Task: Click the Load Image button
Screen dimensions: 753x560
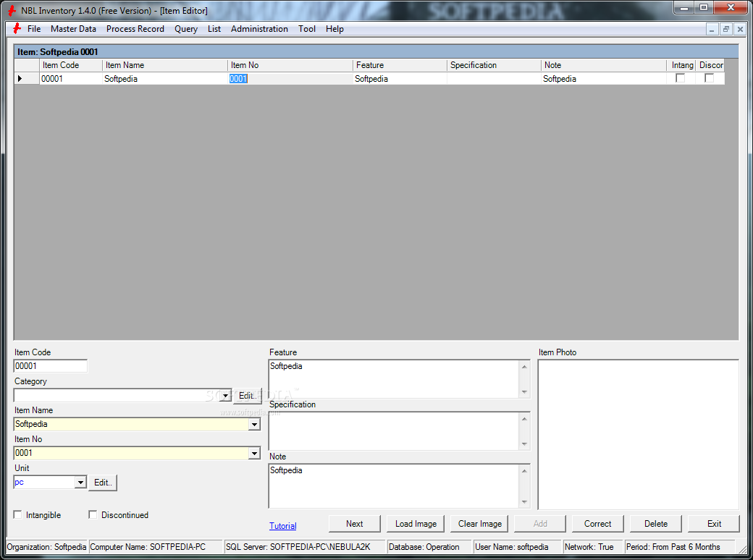Action: point(416,524)
